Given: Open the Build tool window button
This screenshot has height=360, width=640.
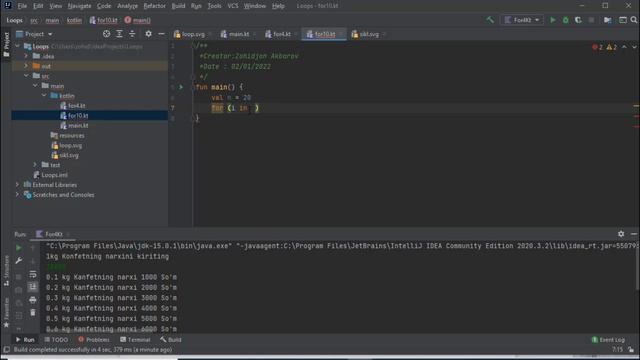Looking at the screenshot, I should pyautogui.click(x=171, y=339).
